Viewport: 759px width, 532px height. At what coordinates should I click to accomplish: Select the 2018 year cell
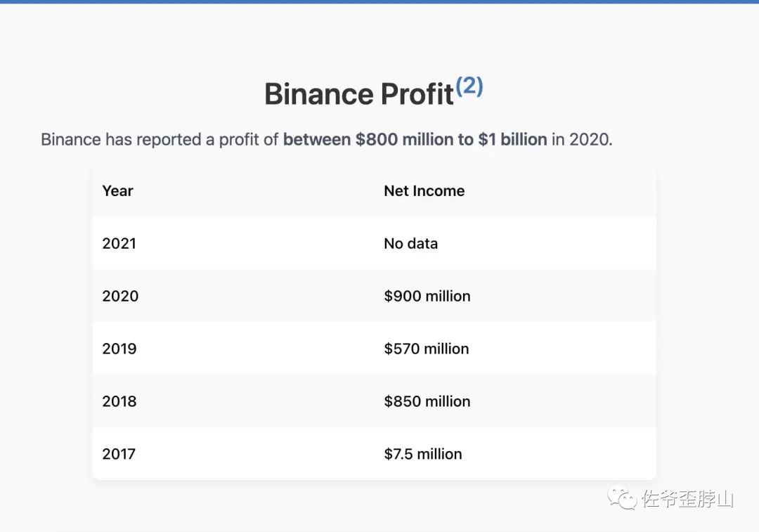(x=119, y=402)
